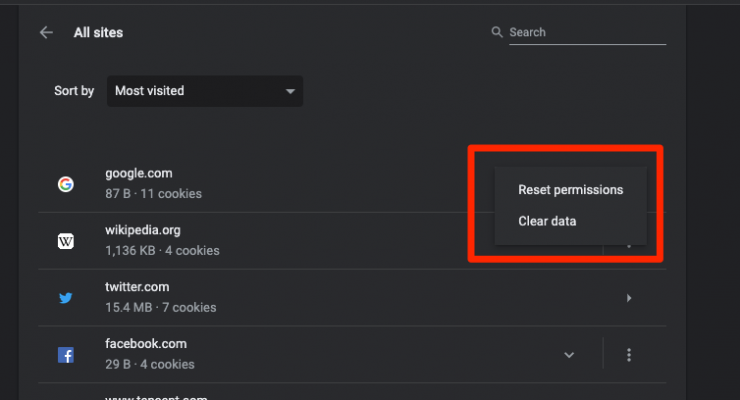Viewport: 740px width, 400px height.
Task: Click the Google favicon
Action: click(x=65, y=184)
